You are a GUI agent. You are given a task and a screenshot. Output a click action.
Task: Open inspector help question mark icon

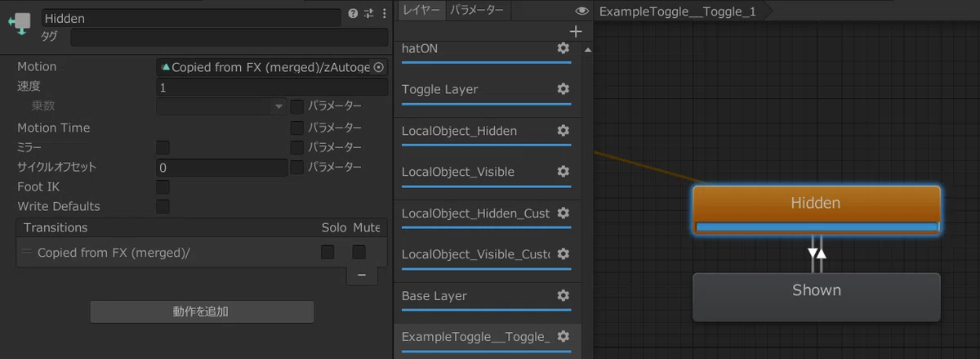353,14
